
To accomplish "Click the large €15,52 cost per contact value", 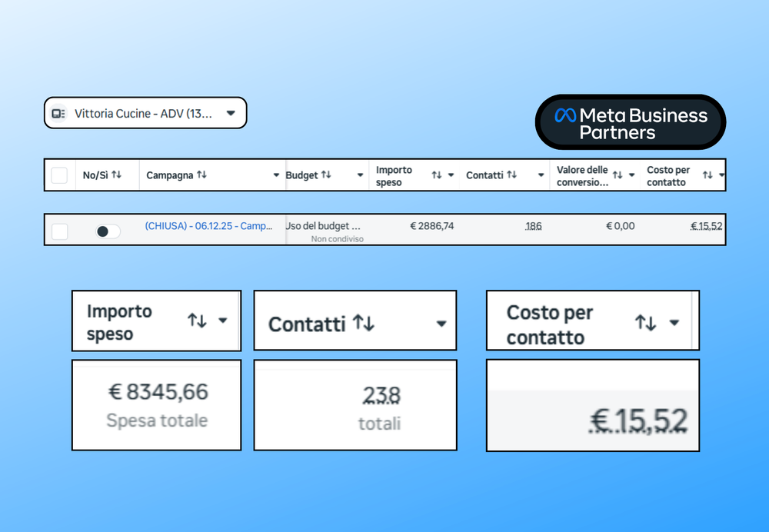I will (638, 421).
